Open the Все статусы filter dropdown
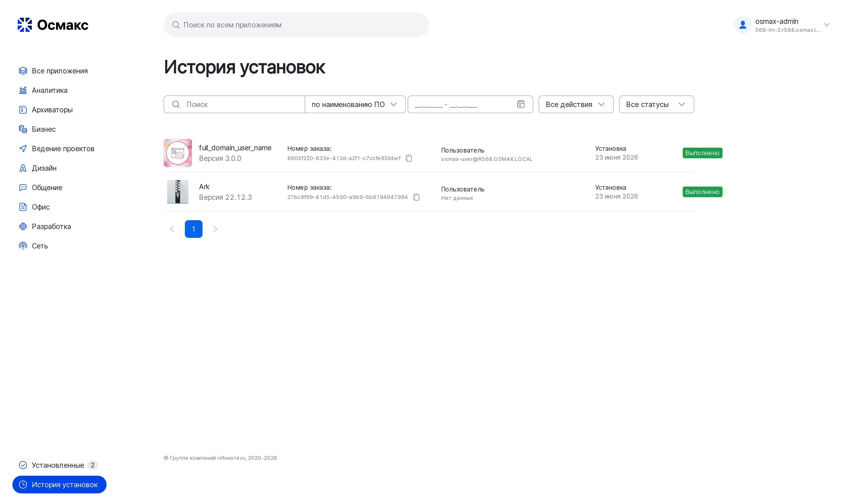The height and width of the screenshot is (504, 849). click(x=656, y=104)
